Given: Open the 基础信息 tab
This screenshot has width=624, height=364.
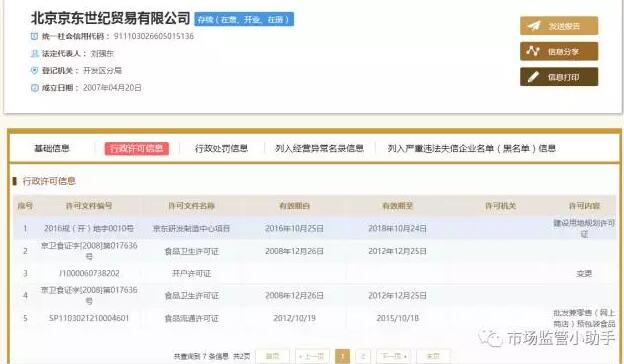Looking at the screenshot, I should tap(52, 148).
